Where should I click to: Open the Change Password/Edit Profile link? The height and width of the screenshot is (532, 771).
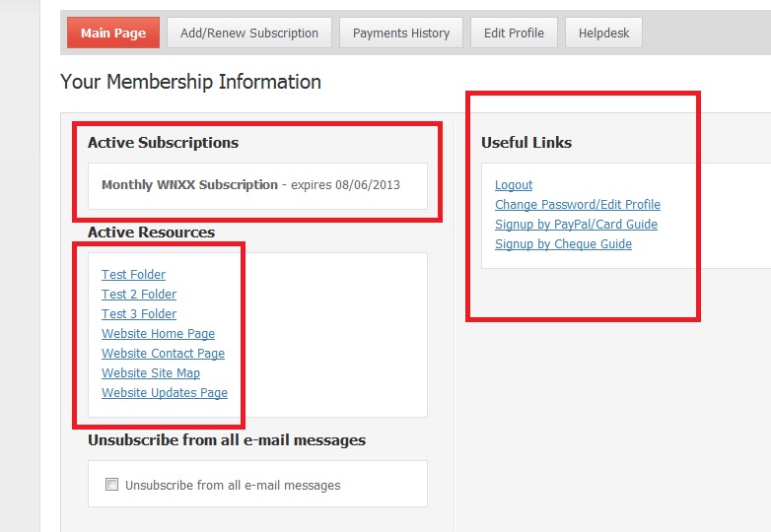[578, 205]
